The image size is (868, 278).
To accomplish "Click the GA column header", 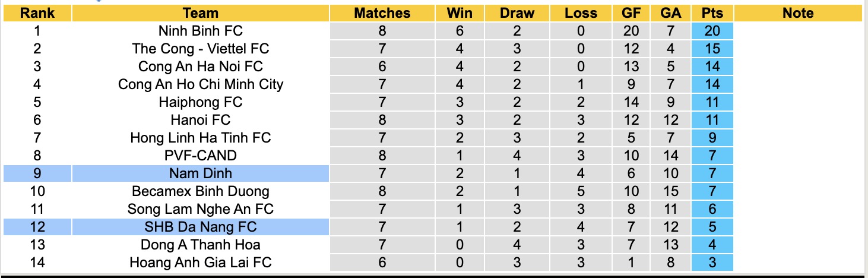I will pos(671,13).
